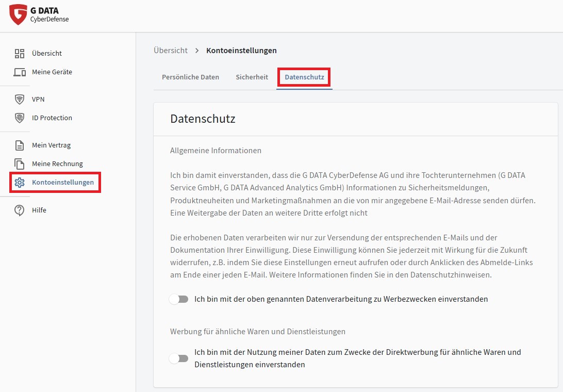Click the Mein Vertrag document icon

coord(20,145)
